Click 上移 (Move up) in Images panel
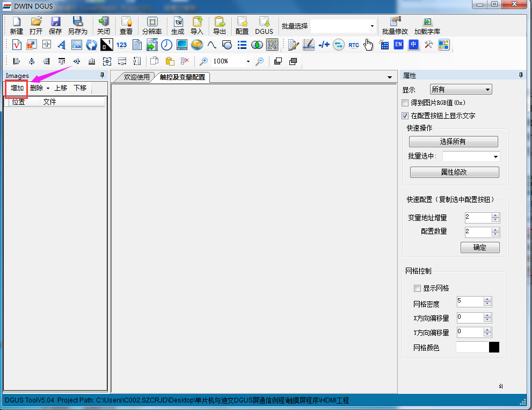This screenshot has height=410, width=532. [x=61, y=88]
